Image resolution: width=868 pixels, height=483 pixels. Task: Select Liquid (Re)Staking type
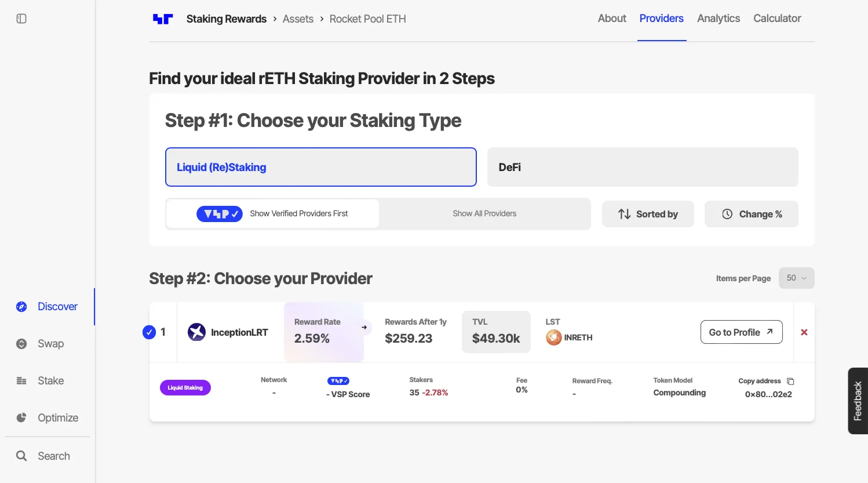[321, 167]
